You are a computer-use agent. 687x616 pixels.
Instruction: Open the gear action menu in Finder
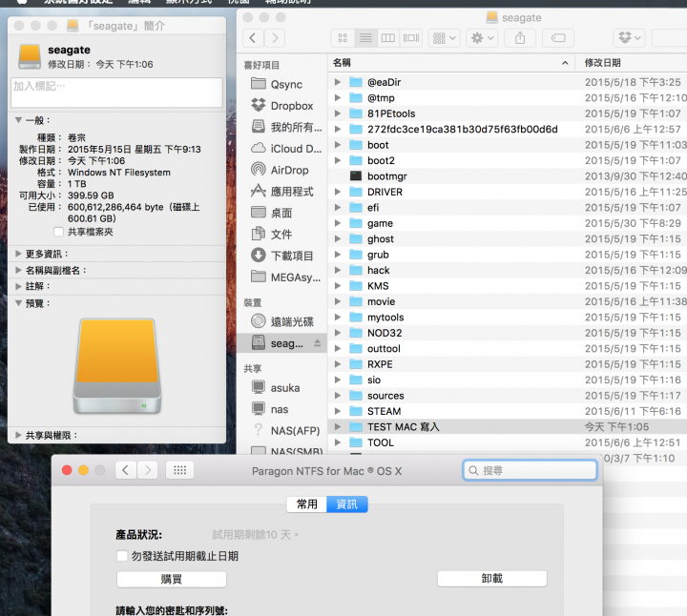[x=482, y=38]
